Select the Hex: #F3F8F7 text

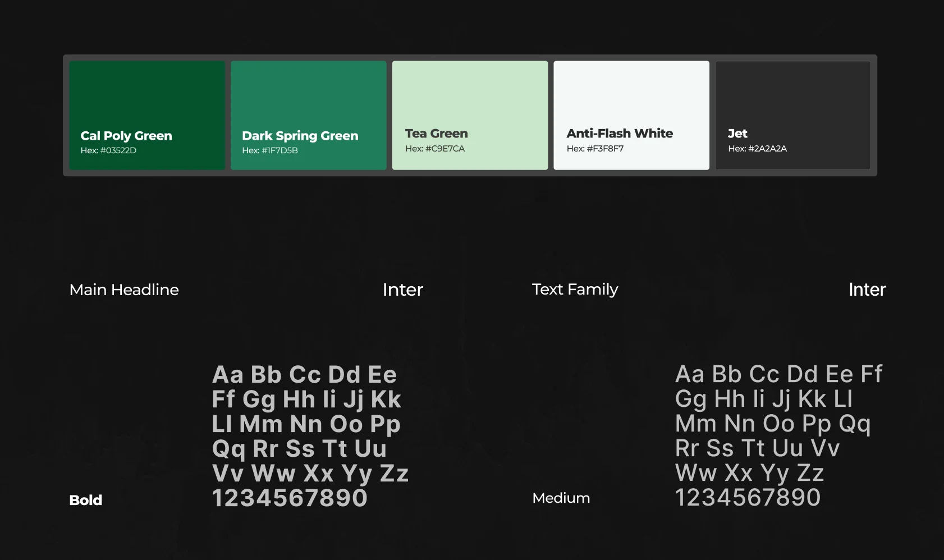point(595,149)
